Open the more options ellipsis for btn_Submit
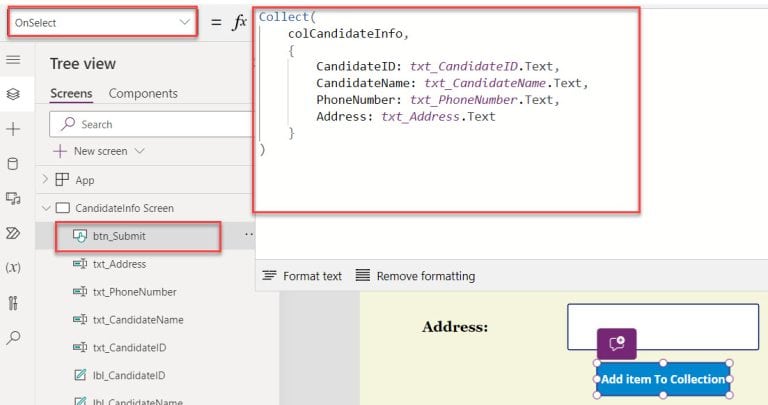Viewport: 768px width, 405px height. point(249,235)
